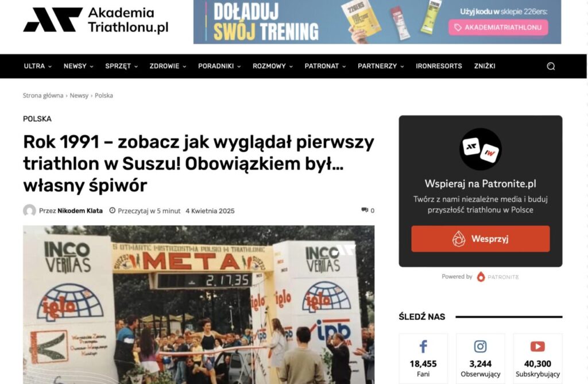The image size is (588, 384).
Task: Open the Facebook fans icon tile
Action: point(423,359)
